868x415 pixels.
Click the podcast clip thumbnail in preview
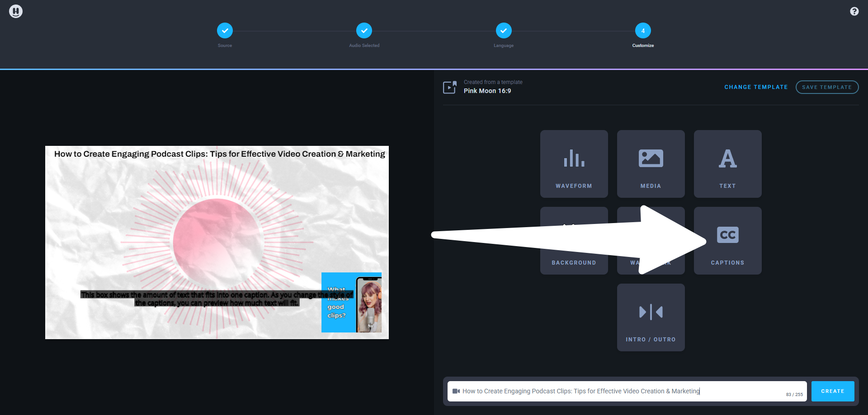pyautogui.click(x=351, y=302)
